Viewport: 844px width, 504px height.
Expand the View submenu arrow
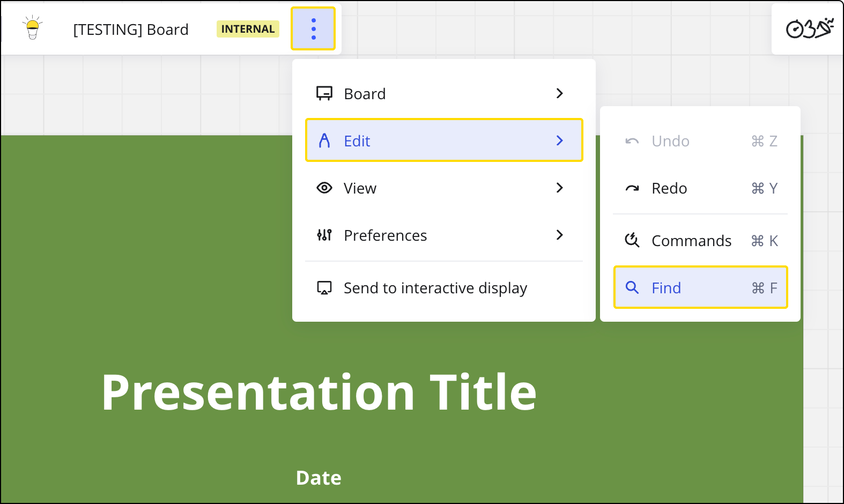559,188
